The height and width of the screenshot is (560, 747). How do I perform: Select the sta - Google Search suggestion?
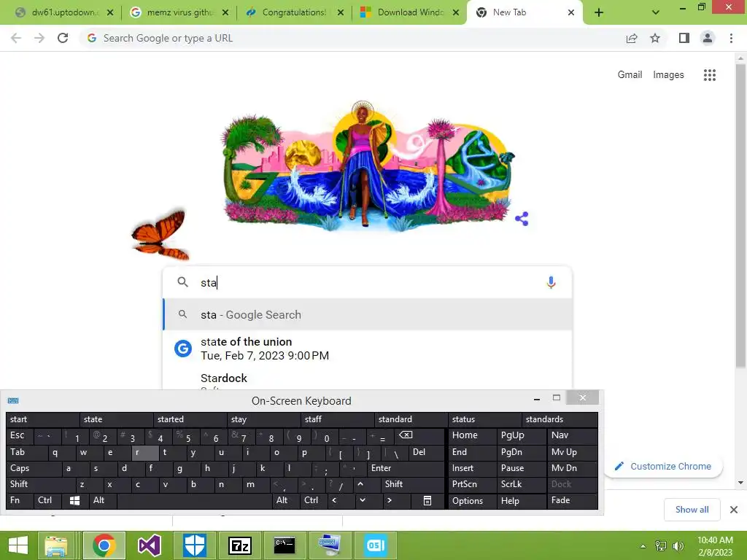(367, 315)
